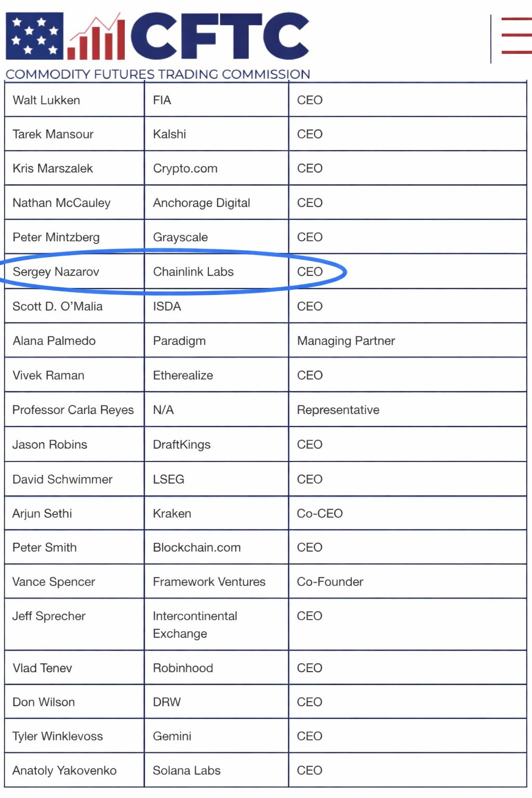
Task: Click the CFTC flag logo icon
Action: pos(34,36)
